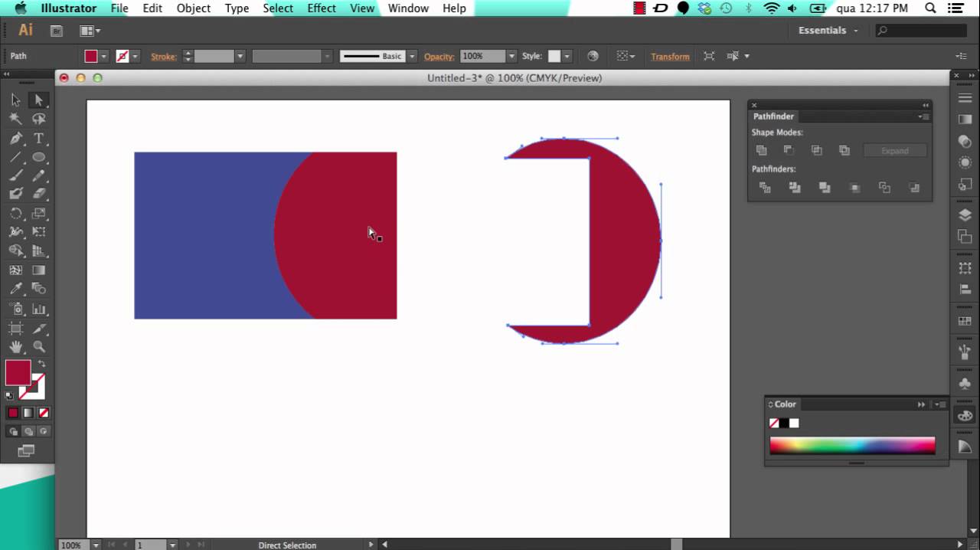Click the Stroke label link
This screenshot has height=550, width=980.
(x=163, y=57)
